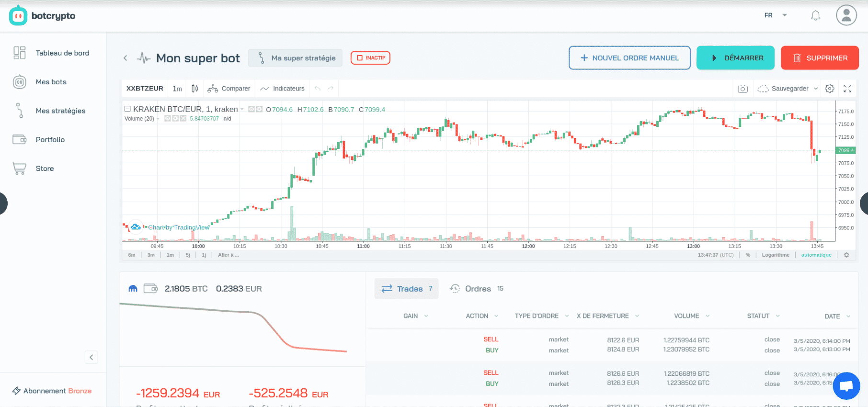Expand the Sauvegarder dropdown arrow

pyautogui.click(x=816, y=89)
